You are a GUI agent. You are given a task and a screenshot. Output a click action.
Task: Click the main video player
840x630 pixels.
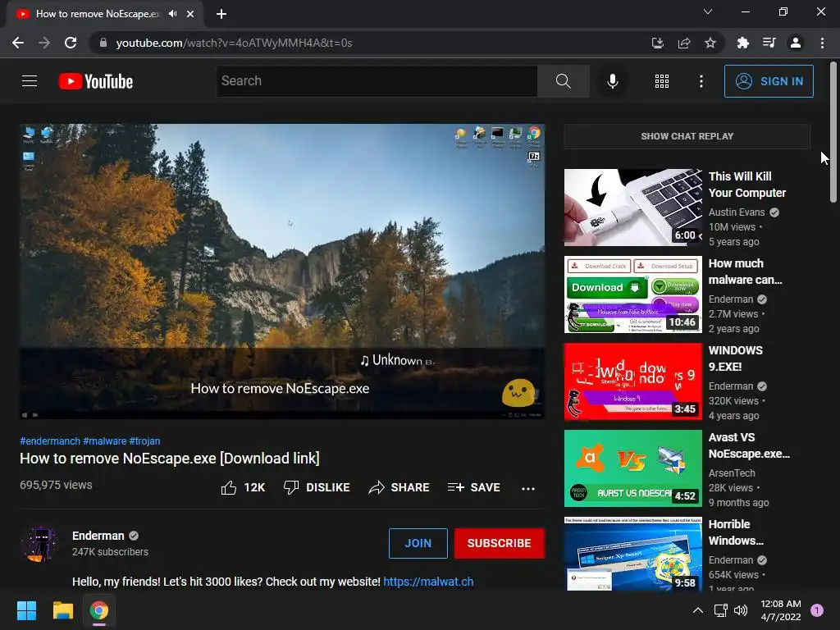(x=282, y=272)
